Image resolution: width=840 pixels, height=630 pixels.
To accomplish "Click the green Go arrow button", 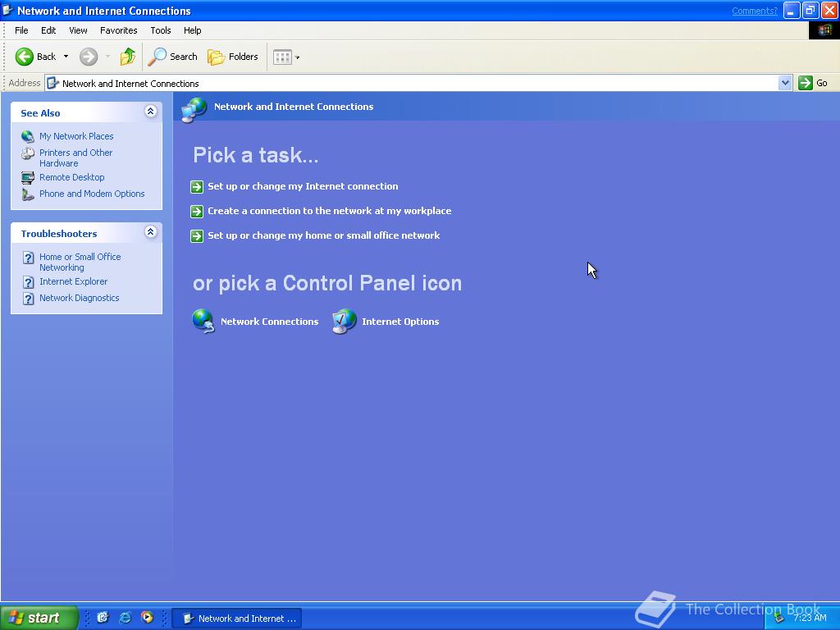I will coord(806,83).
